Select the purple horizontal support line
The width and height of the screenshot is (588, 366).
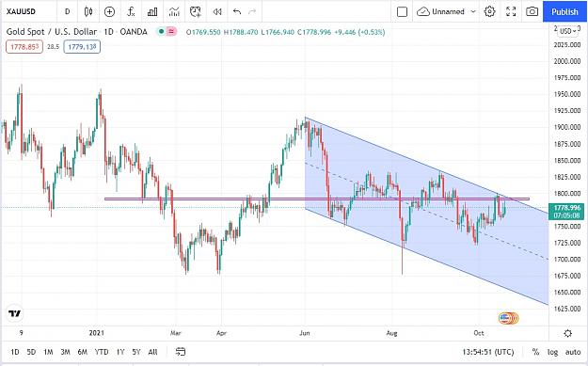(x=317, y=199)
